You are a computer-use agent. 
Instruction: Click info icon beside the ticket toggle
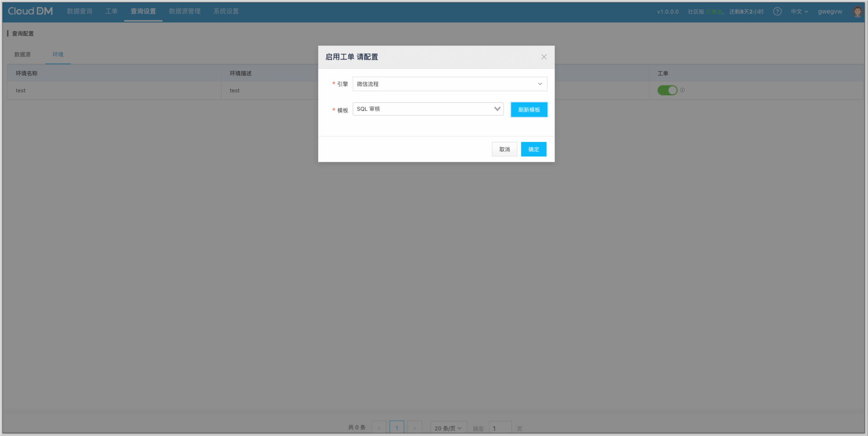[683, 90]
